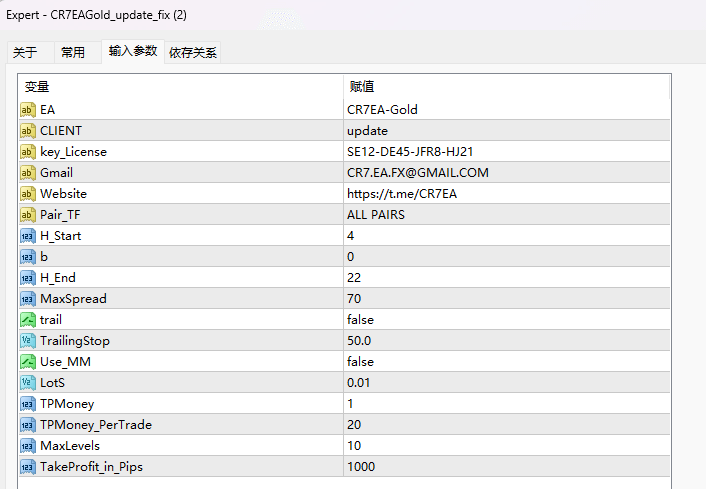Image resolution: width=706 pixels, height=489 pixels.
Task: Click the double icon beside TrailingStop
Action: (27, 341)
